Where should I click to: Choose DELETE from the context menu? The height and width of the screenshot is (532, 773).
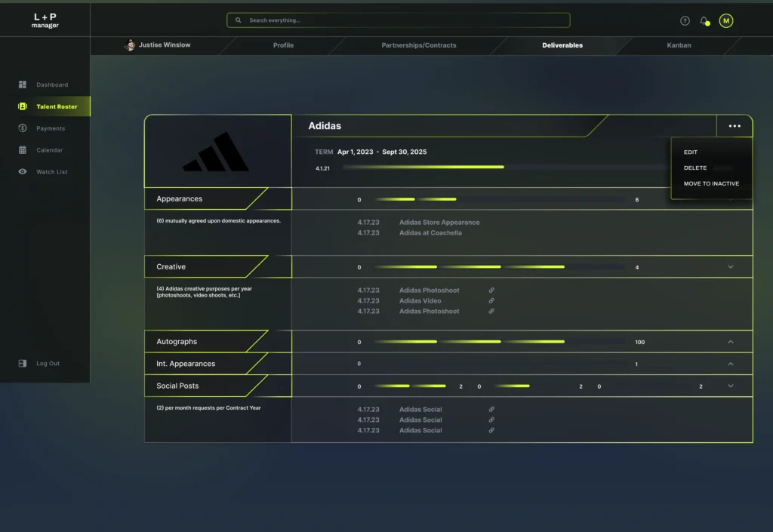pyautogui.click(x=695, y=168)
